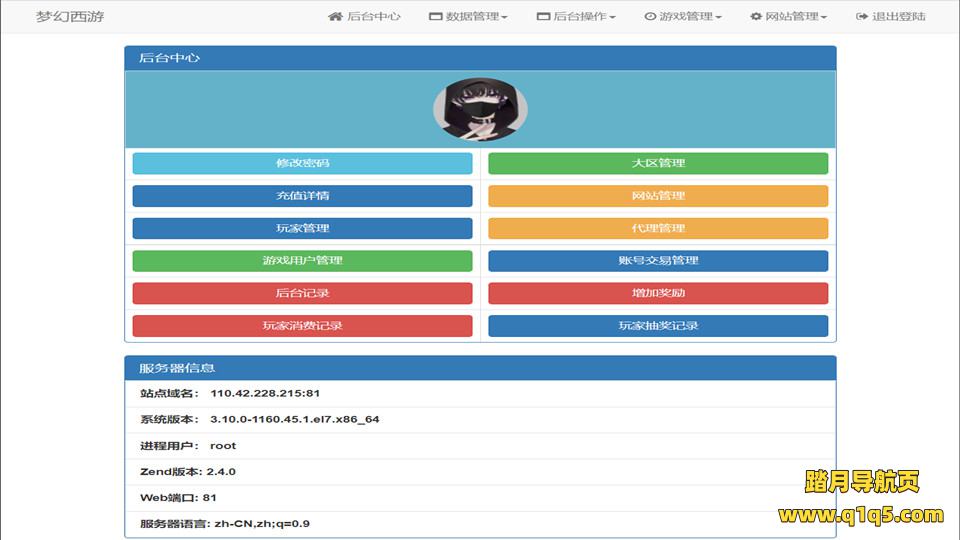Click the home icon beside 后台中心
The image size is (960, 540).
click(x=335, y=17)
